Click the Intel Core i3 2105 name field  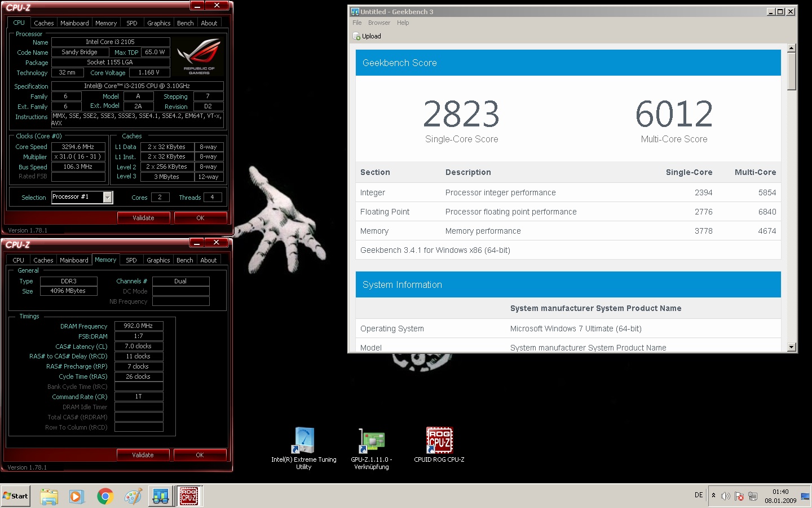(x=111, y=42)
